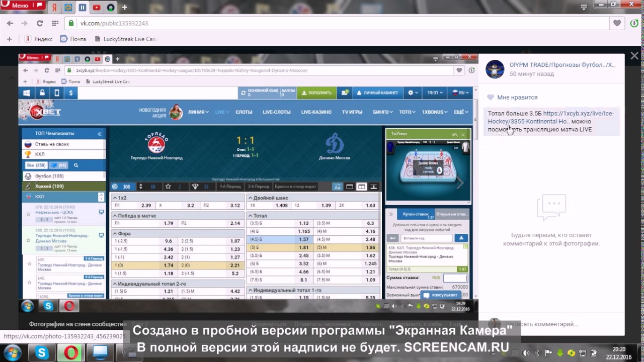Select Хоккей (109) in the sidebar
Viewport: 644px width, 362px height.
[64, 187]
